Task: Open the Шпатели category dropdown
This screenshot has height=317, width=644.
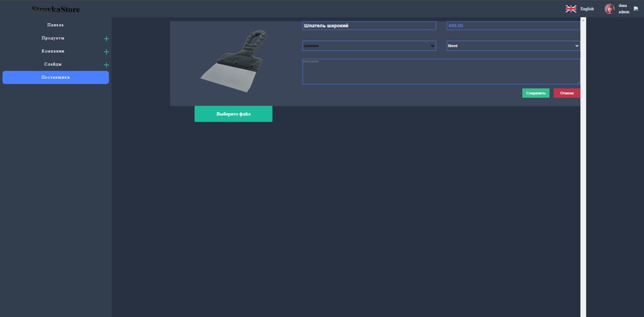Action: pos(369,46)
